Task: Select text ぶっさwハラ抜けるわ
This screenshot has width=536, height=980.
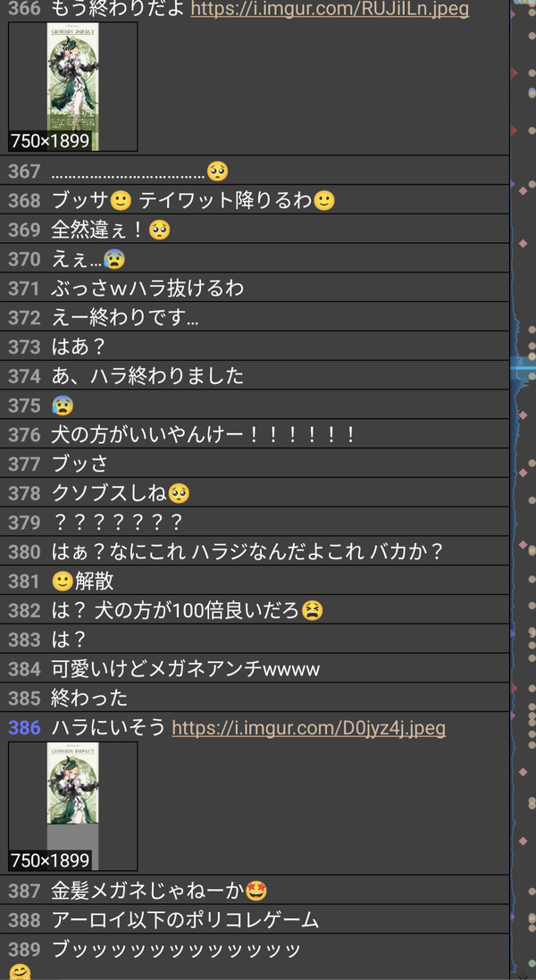Action: click(x=147, y=289)
